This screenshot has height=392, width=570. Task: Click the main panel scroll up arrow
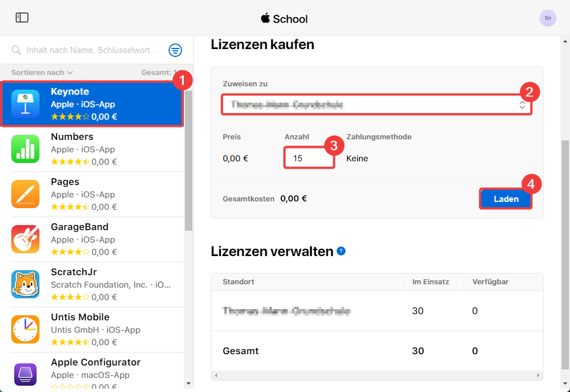tap(565, 41)
